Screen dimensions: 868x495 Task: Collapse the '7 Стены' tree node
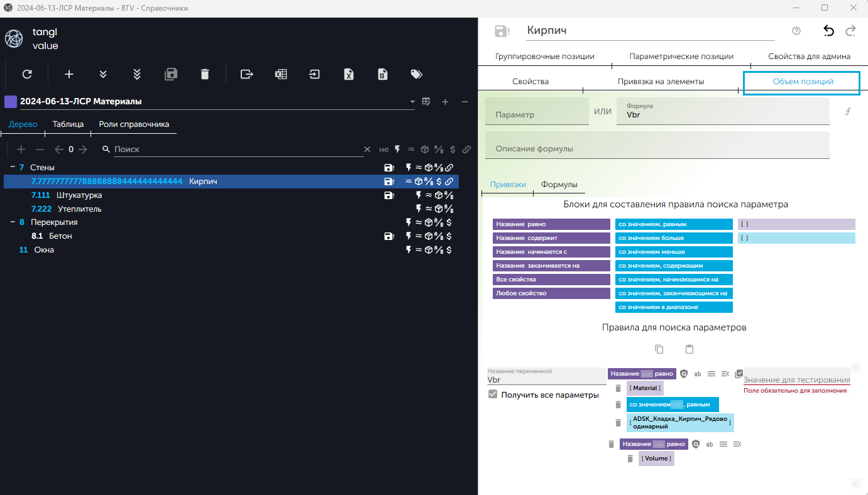(13, 167)
